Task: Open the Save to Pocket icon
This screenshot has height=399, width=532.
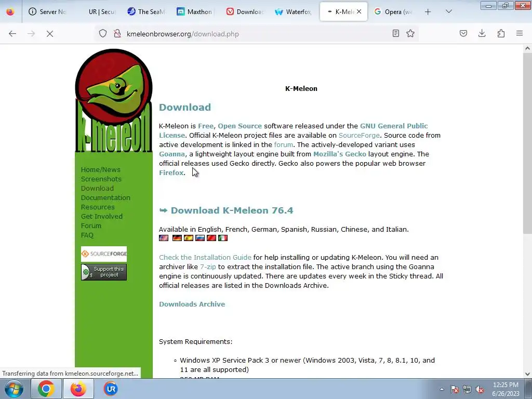Action: pyautogui.click(x=463, y=33)
